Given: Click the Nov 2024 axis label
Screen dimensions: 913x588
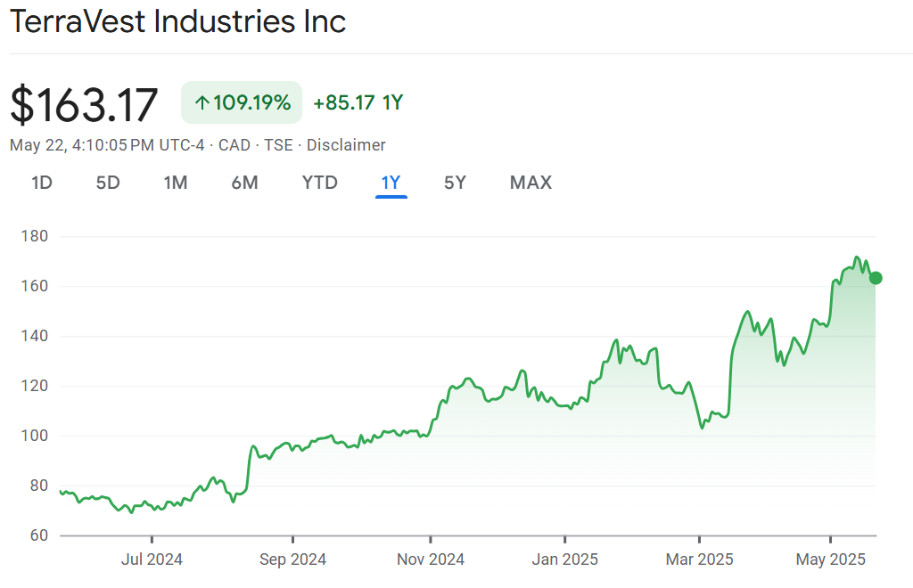Looking at the screenshot, I should tap(431, 559).
